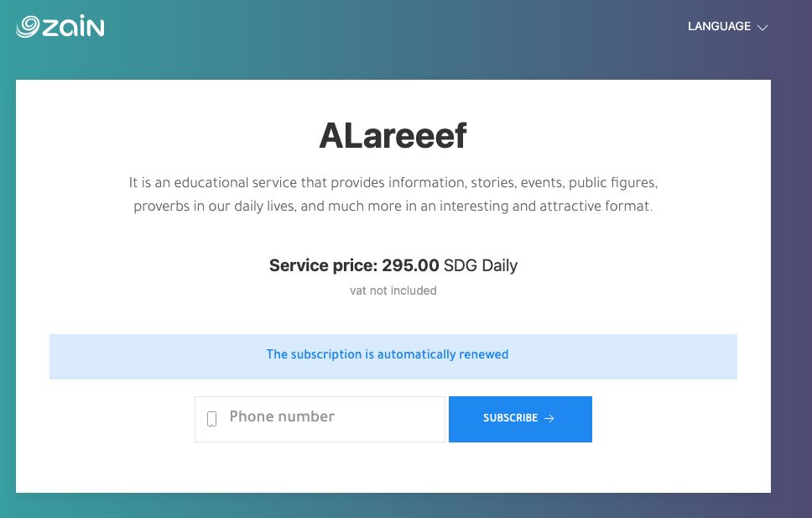Screen dimensions: 812x518
Task: Open the LANGUAGE dropdown menu
Action: pos(727,26)
